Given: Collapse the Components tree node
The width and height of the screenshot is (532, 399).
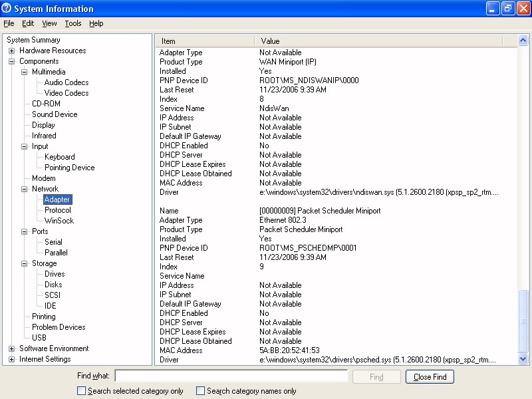Looking at the screenshot, I should [12, 61].
